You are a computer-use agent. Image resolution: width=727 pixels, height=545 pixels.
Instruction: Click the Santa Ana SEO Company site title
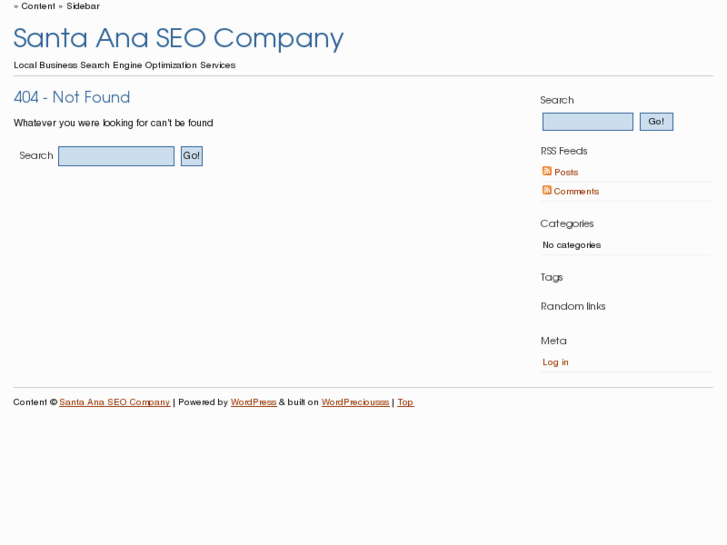pyautogui.click(x=178, y=38)
